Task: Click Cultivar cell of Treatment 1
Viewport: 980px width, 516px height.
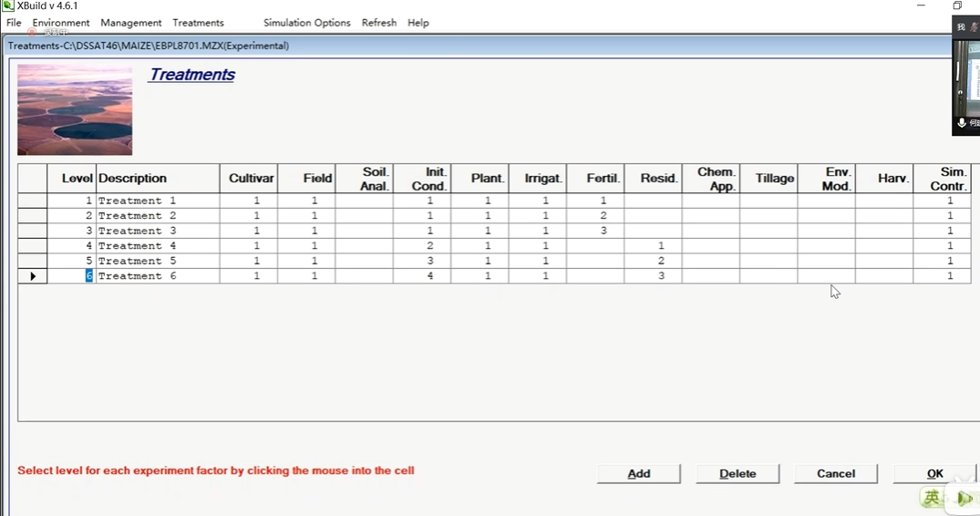Action: pyautogui.click(x=249, y=201)
